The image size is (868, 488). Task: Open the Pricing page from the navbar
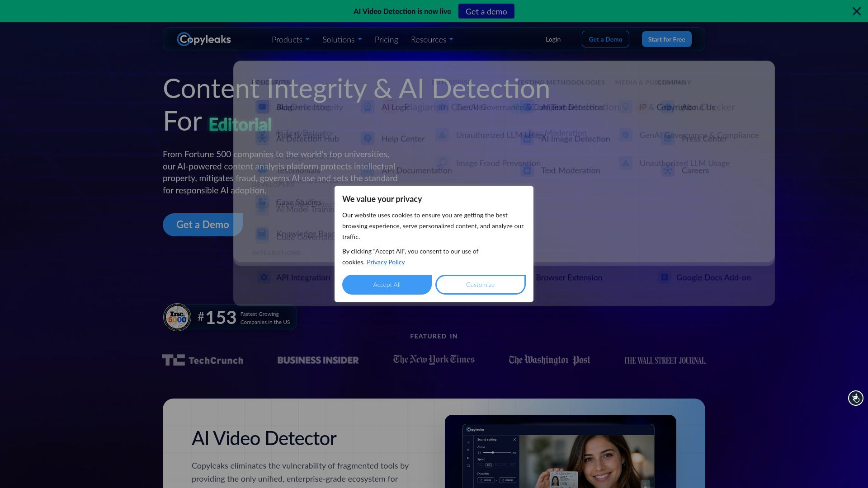point(387,39)
